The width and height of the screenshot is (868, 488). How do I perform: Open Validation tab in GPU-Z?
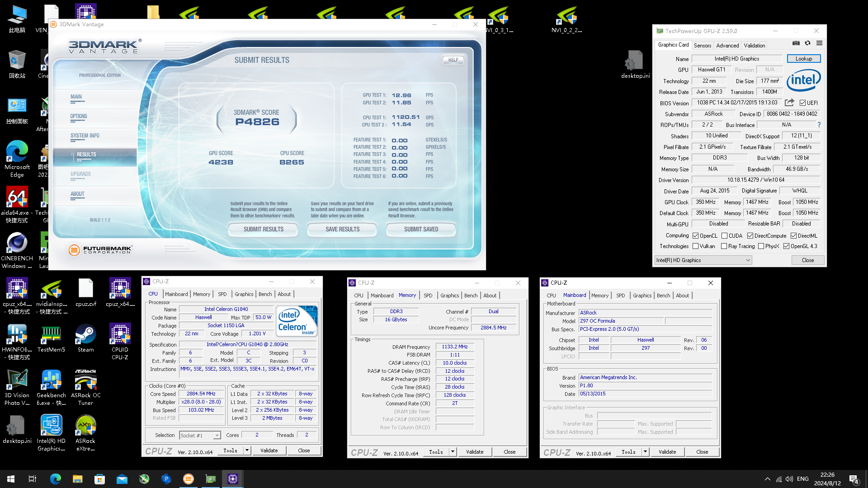[755, 46]
